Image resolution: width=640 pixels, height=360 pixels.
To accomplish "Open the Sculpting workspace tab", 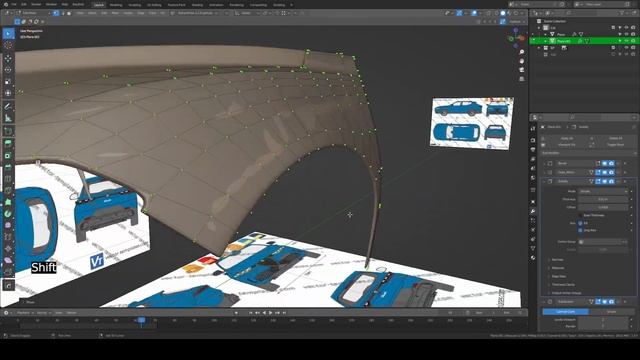I will click(x=135, y=5).
